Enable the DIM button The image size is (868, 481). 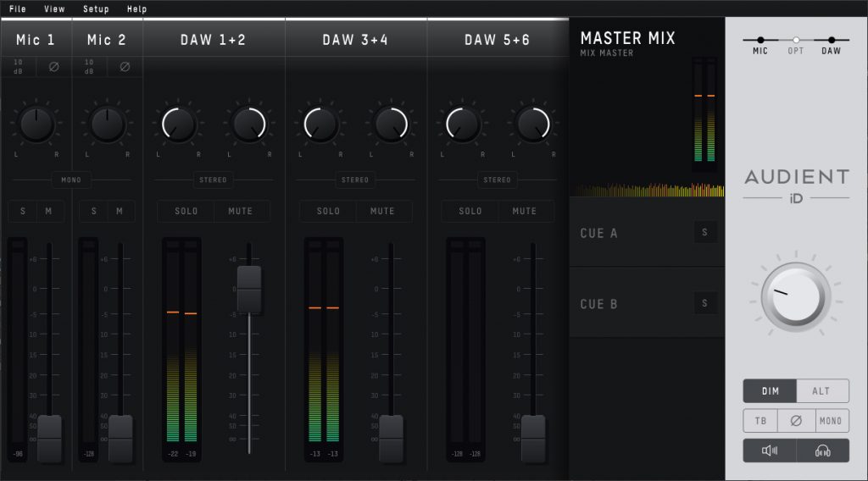[x=770, y=390]
